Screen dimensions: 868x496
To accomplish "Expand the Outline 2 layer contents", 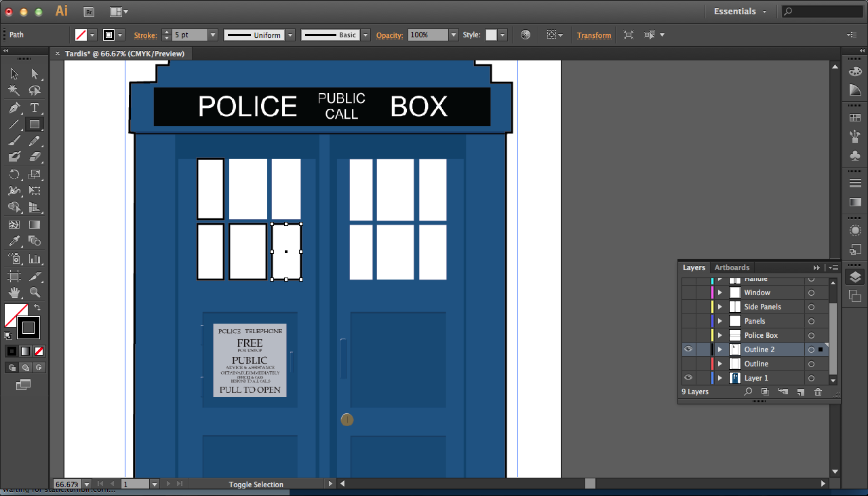I will click(720, 349).
